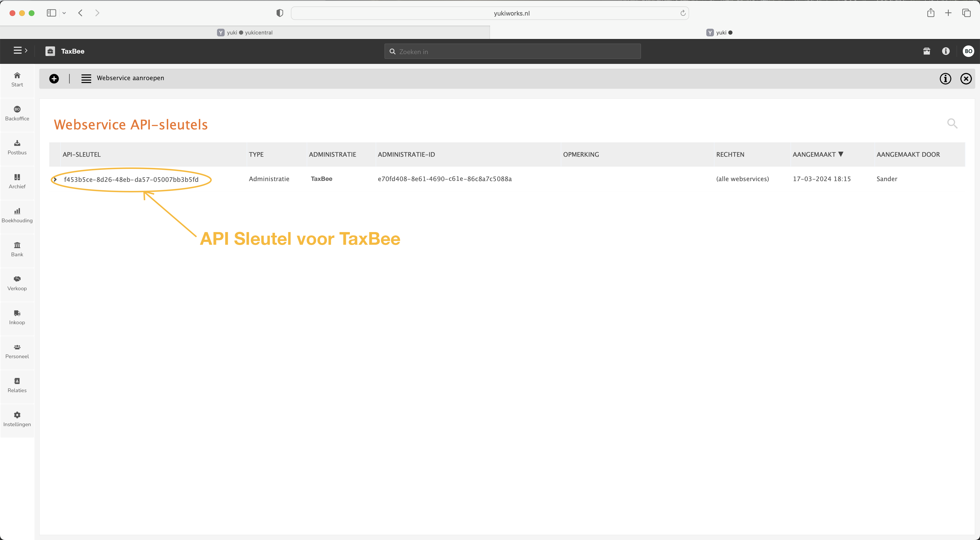This screenshot has width=980, height=540.
Task: Close the panel with the circled X icon
Action: click(x=966, y=78)
